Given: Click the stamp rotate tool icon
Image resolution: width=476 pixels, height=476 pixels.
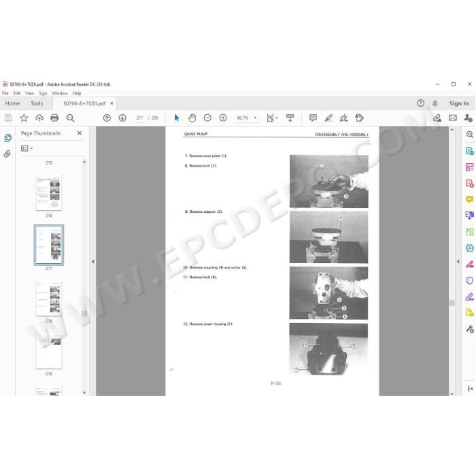Looking at the screenshot, I should pyautogui.click(x=360, y=118).
